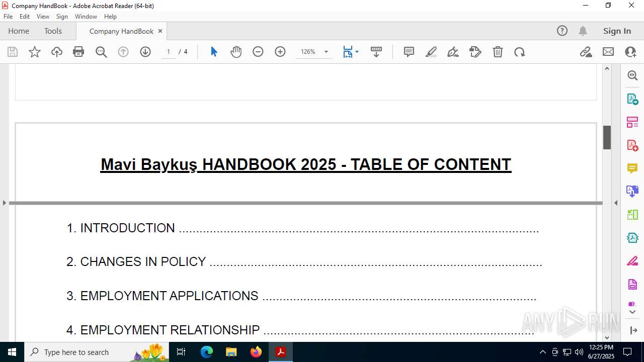This screenshot has width=644, height=362.
Task: Share a link to this file
Action: point(586,52)
